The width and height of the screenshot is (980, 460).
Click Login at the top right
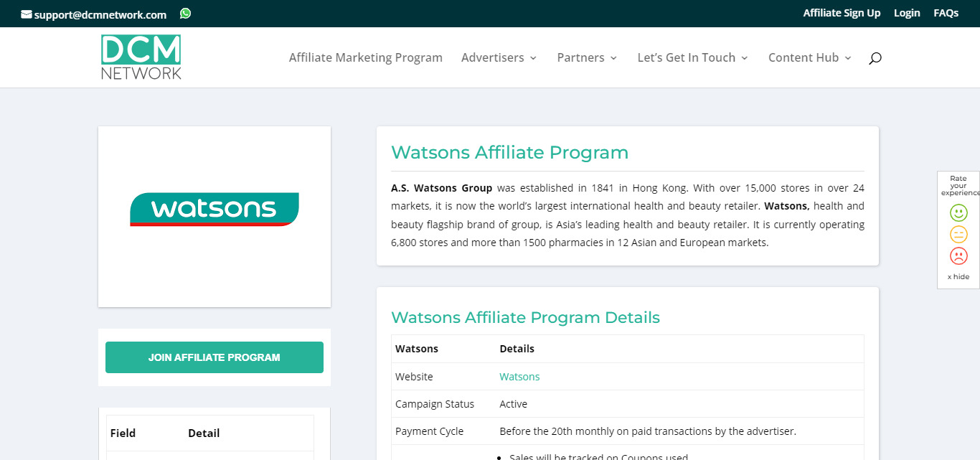(x=906, y=13)
